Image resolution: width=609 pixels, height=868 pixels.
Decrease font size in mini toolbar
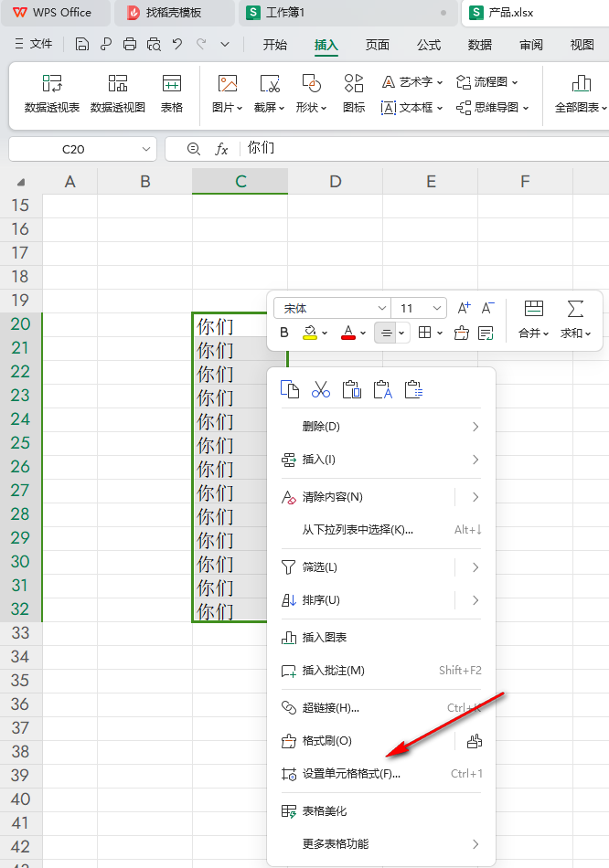coord(487,308)
